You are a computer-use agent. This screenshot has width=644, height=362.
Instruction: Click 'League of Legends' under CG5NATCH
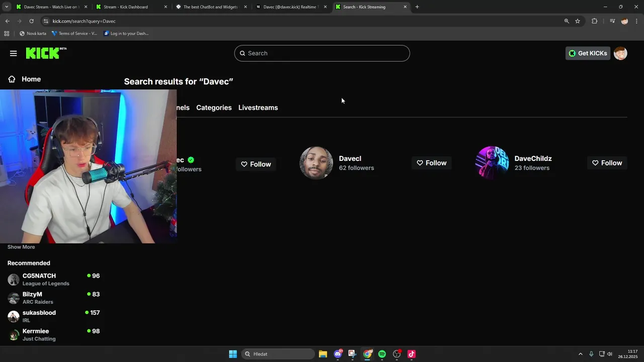tap(46, 284)
